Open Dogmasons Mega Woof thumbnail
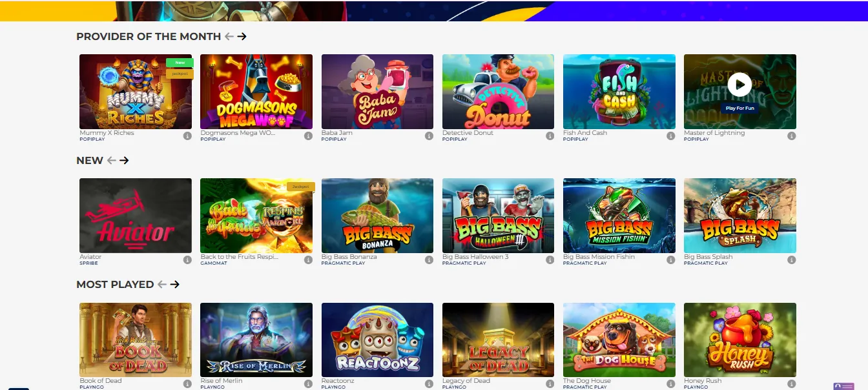The height and width of the screenshot is (390, 868). (x=256, y=92)
